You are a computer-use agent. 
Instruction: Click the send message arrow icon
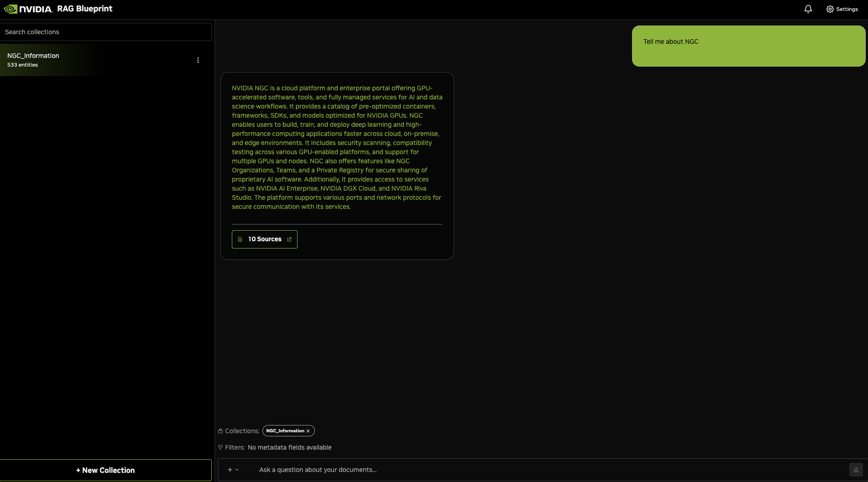pyautogui.click(x=856, y=470)
